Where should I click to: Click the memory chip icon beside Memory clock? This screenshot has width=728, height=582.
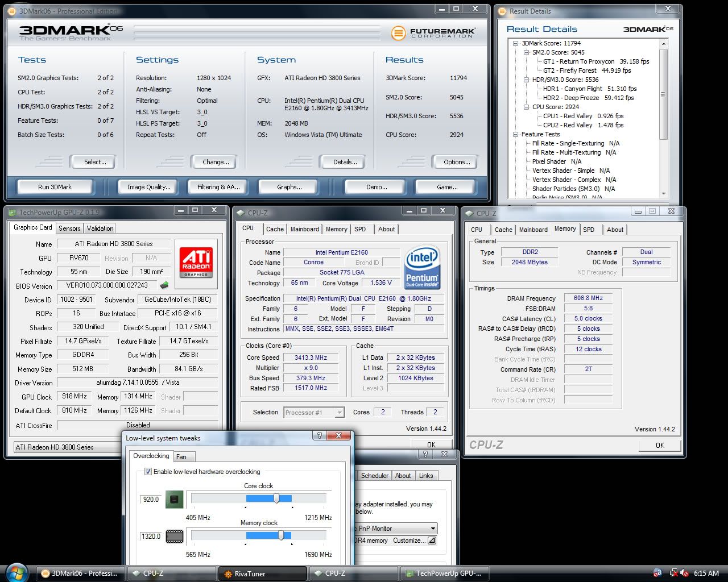pyautogui.click(x=175, y=536)
